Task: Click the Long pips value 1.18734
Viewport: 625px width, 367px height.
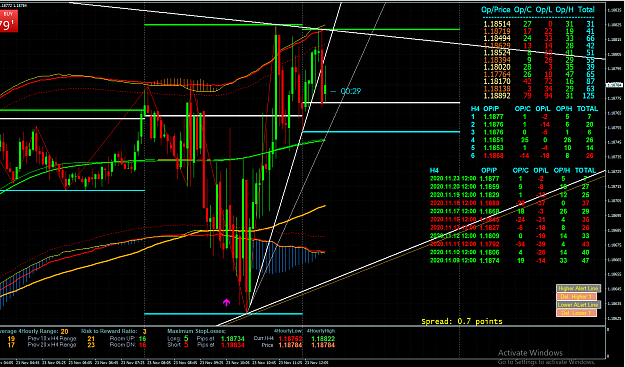Action: point(233,339)
